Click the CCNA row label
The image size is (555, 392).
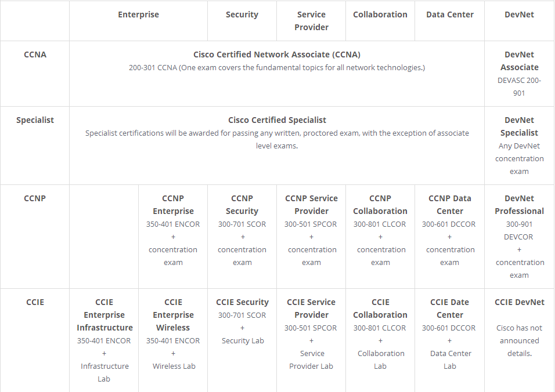click(x=35, y=55)
